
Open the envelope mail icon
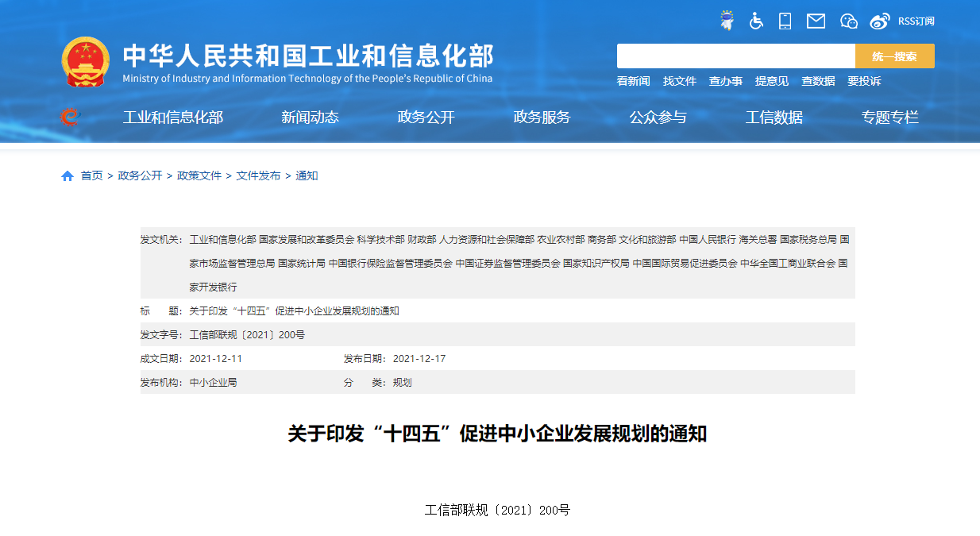click(x=816, y=21)
